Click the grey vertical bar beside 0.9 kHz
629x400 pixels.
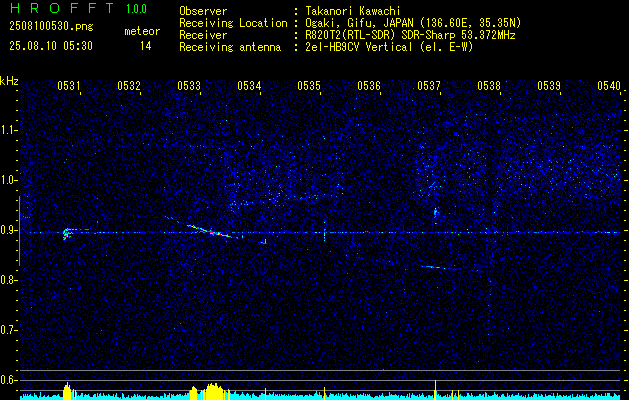(x=19, y=231)
